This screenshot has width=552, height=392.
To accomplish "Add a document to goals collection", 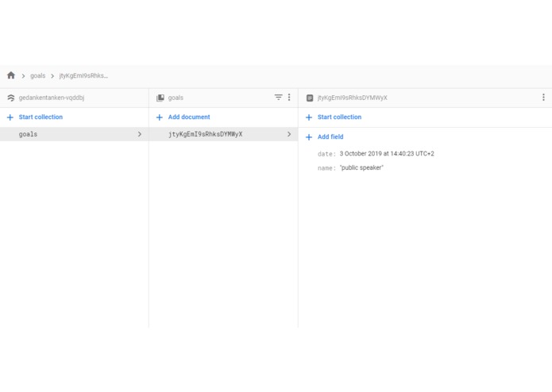I will coord(189,117).
